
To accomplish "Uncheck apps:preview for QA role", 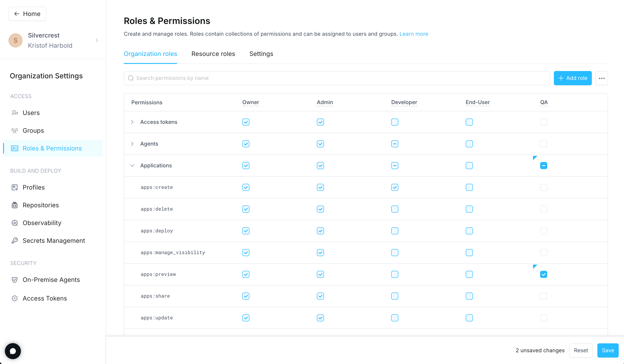I will [544, 274].
